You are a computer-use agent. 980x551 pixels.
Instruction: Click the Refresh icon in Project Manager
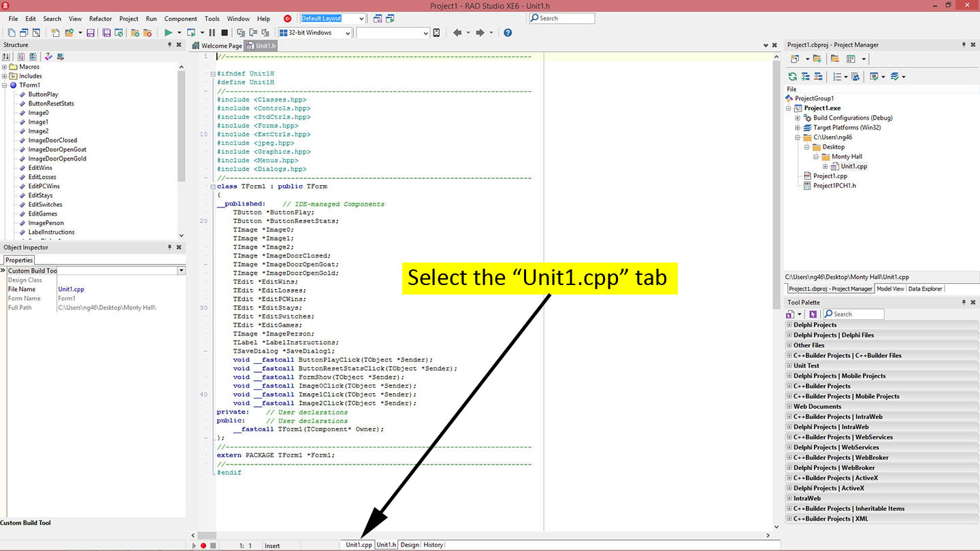pyautogui.click(x=792, y=76)
